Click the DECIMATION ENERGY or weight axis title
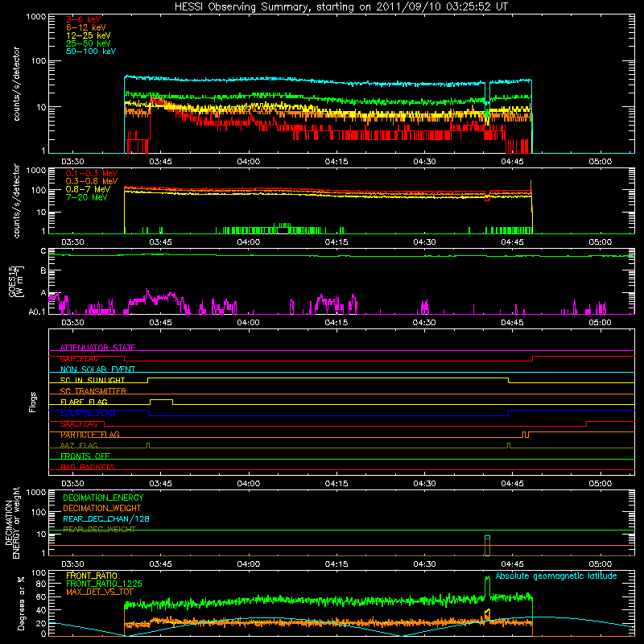Screen dimensions: 644x644 [13, 522]
